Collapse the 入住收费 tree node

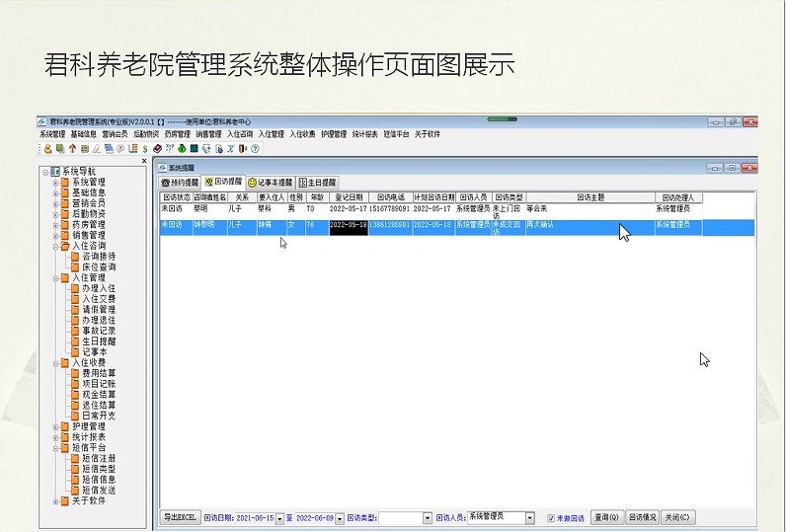(x=55, y=362)
